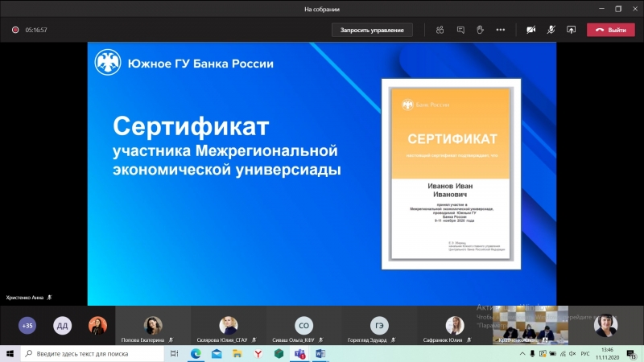Screen dimensions: 644x362
Task: Click the taskbar search field
Action: (x=93, y=353)
